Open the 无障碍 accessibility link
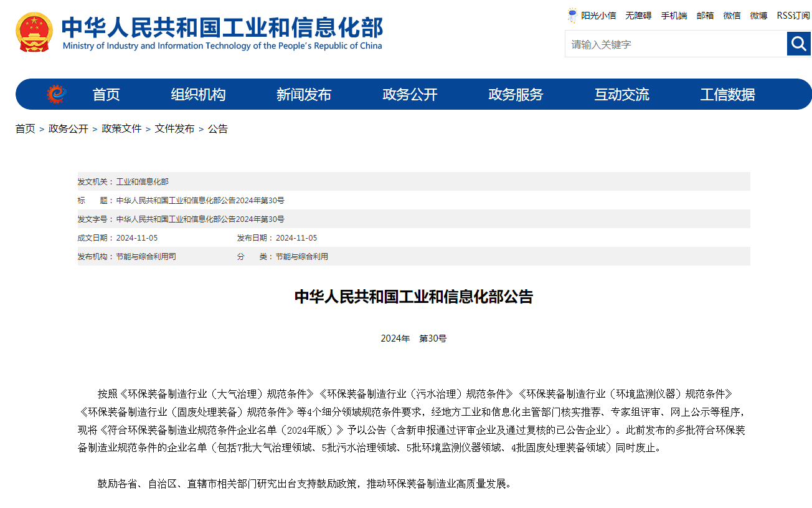Image resolution: width=812 pixels, height=508 pixels. (x=638, y=16)
